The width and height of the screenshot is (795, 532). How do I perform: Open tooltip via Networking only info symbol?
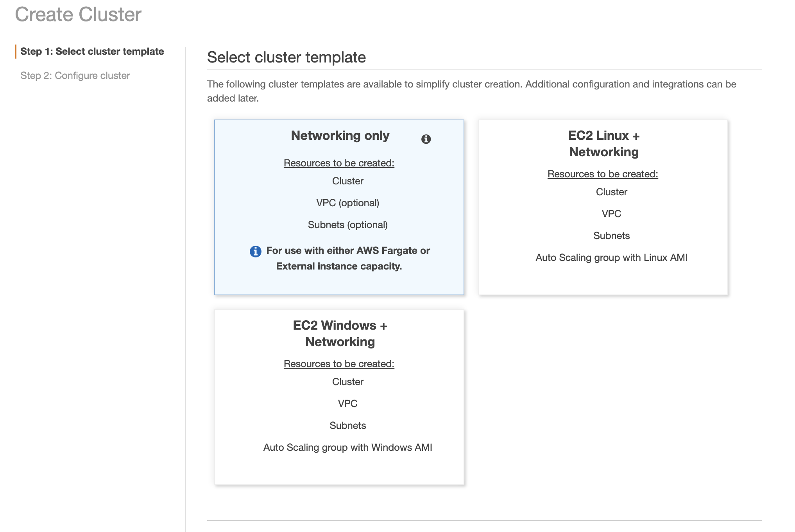426,139
